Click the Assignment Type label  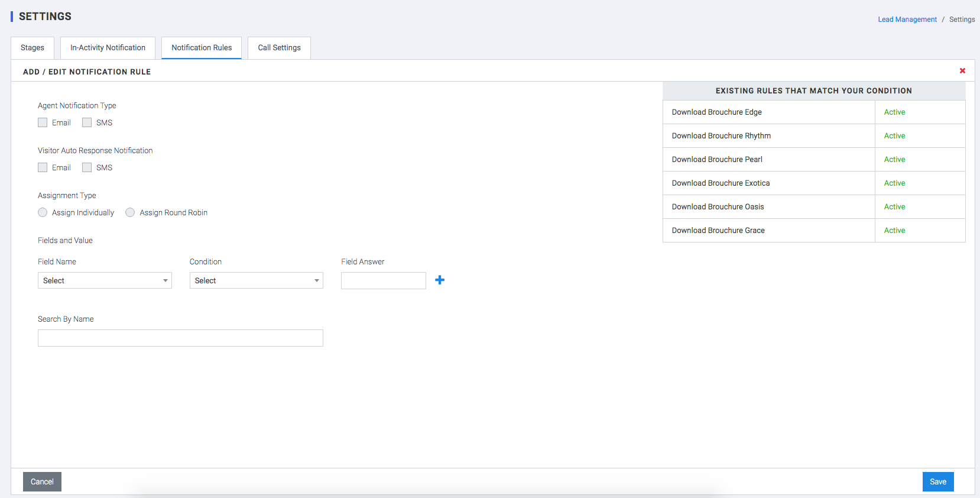[67, 195]
